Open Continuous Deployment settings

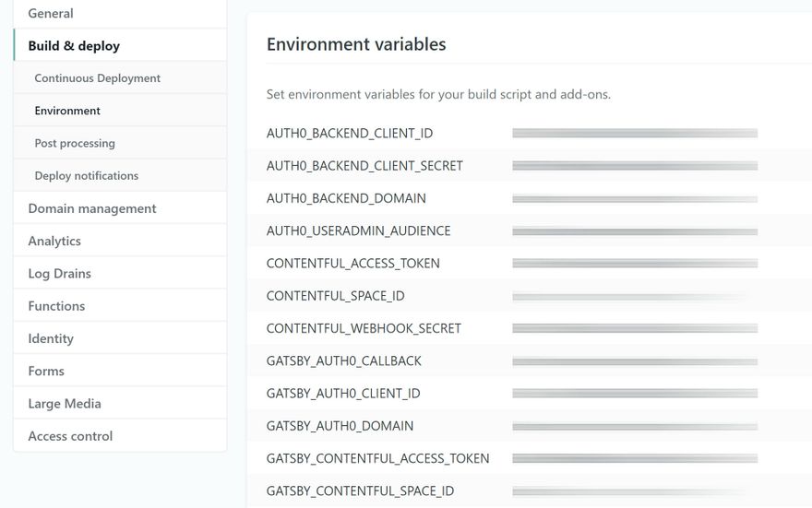coord(97,78)
